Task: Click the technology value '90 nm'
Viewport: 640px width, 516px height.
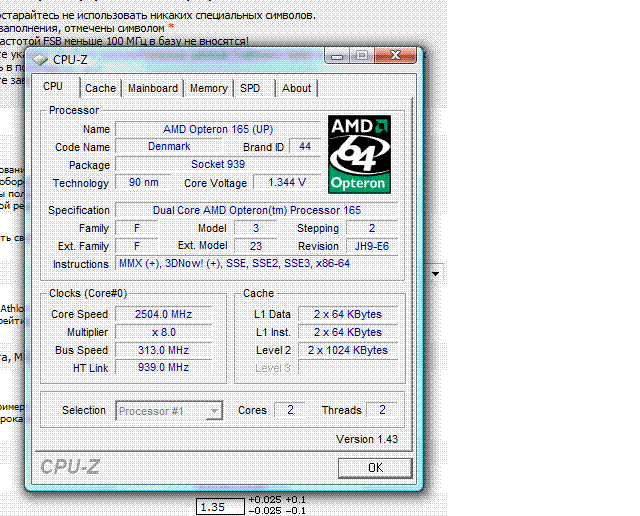Action: (143, 182)
